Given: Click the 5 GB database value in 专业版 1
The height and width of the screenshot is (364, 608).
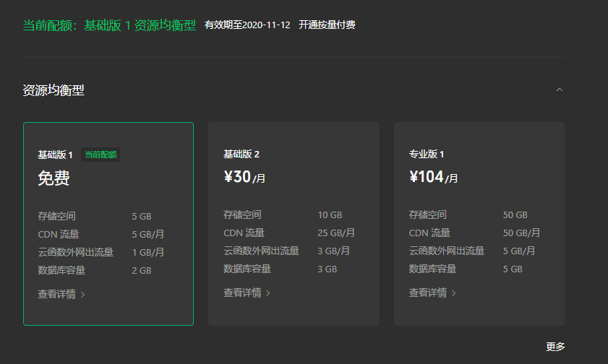Looking at the screenshot, I should tap(513, 269).
